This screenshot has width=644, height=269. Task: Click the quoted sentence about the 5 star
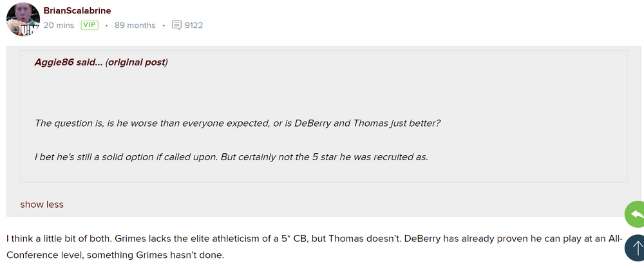231,157
